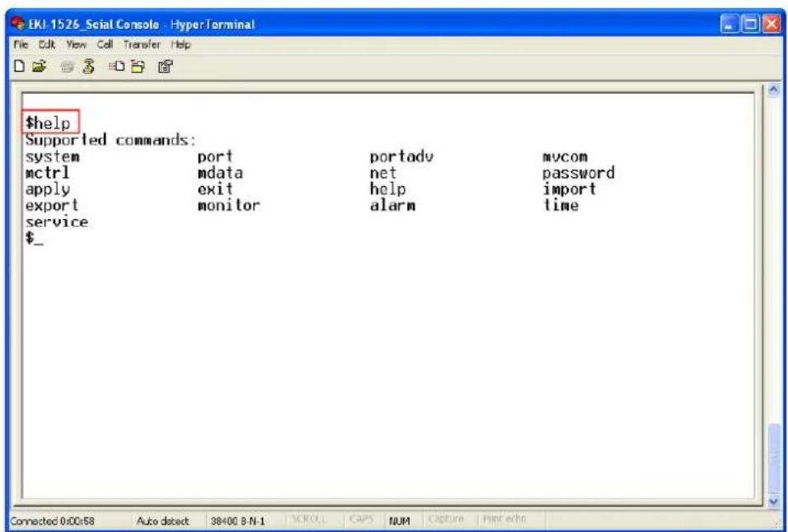
Task: Click the Print echo status indicator
Action: [x=504, y=519]
